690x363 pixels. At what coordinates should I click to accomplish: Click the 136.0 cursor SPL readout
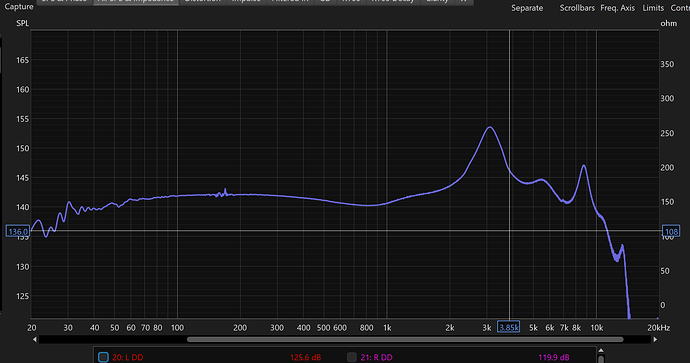point(18,231)
